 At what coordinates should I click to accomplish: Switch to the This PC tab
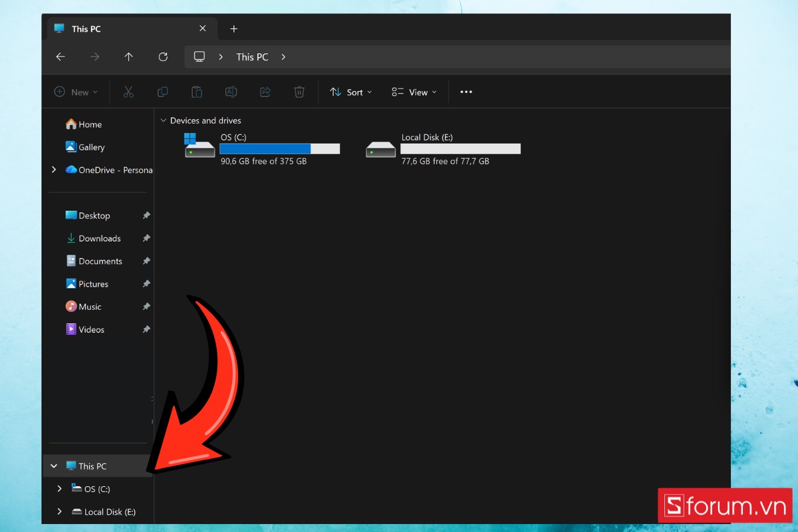tap(86, 29)
